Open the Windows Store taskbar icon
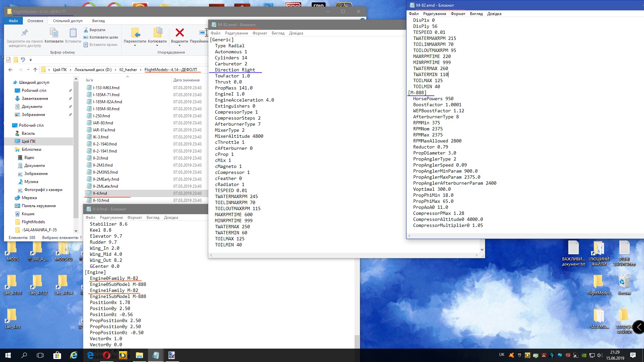The image size is (644, 362). click(x=57, y=355)
